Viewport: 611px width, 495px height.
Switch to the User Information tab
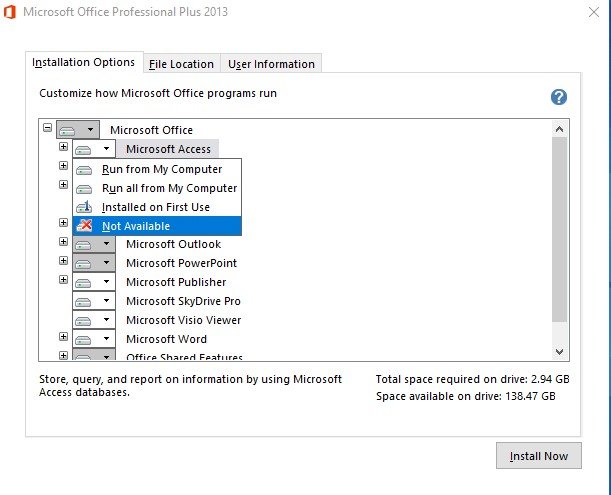[271, 64]
